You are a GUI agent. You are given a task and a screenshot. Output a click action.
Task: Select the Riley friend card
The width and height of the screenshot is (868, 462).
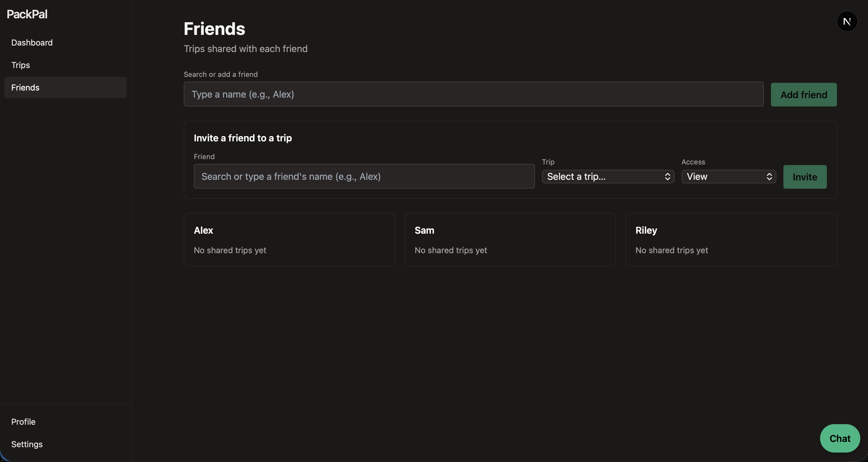click(730, 239)
